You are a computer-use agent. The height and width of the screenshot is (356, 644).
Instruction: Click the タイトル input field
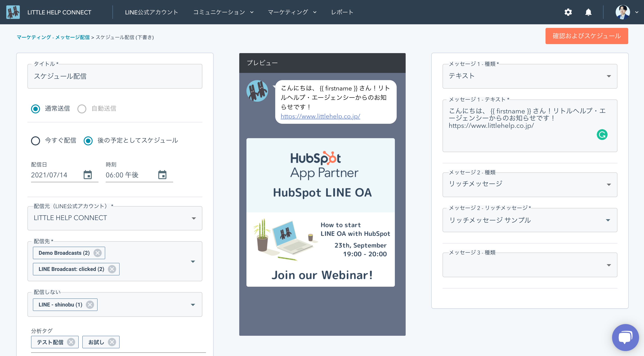coord(115,76)
